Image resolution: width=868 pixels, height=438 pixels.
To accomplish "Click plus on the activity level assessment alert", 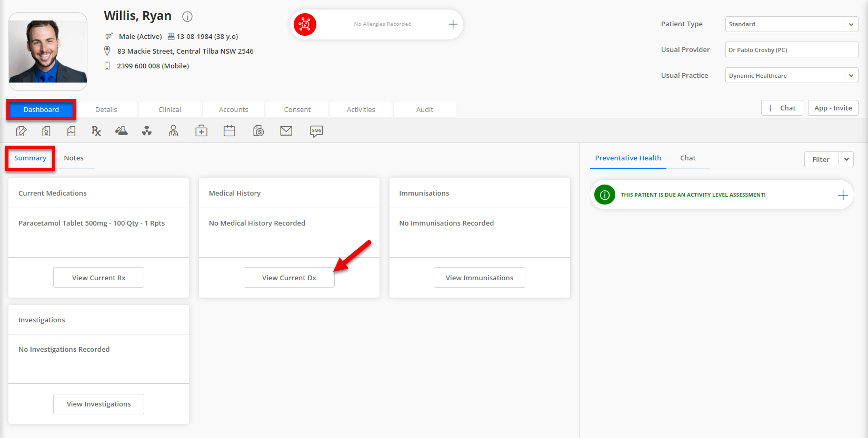I will (x=843, y=195).
